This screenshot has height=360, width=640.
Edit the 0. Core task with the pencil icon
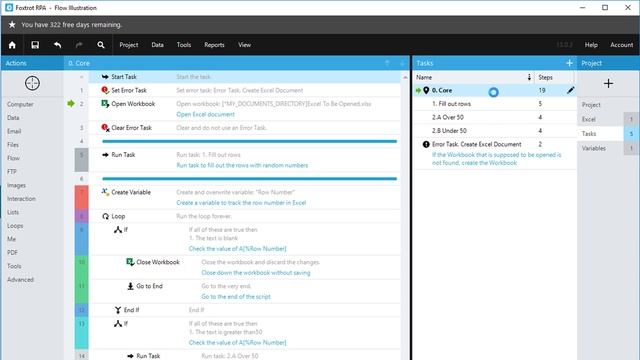click(571, 90)
